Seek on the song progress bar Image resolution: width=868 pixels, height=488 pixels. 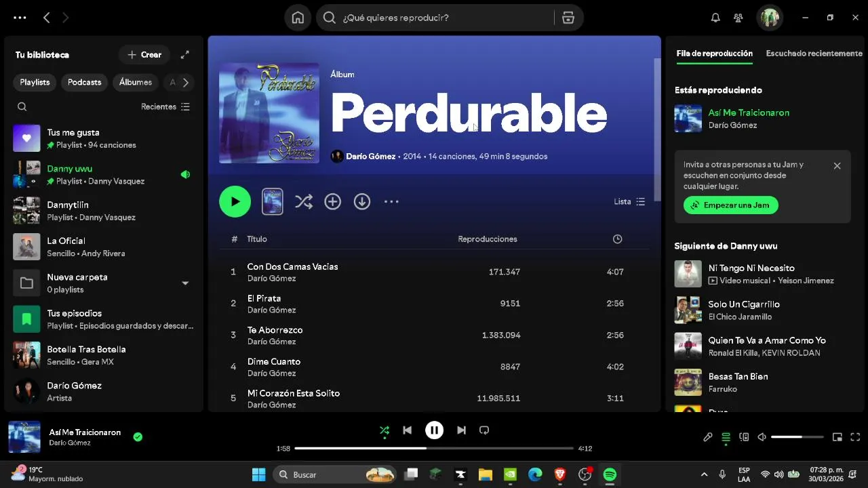tap(434, 448)
